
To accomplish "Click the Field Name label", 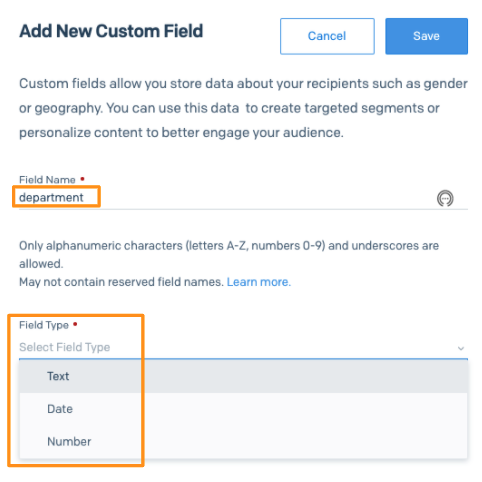I will click(47, 180).
